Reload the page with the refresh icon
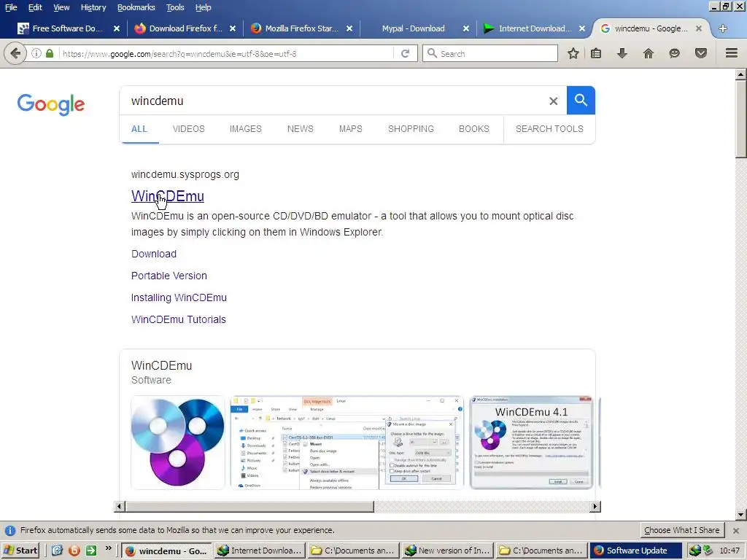The height and width of the screenshot is (560, 747). [405, 53]
